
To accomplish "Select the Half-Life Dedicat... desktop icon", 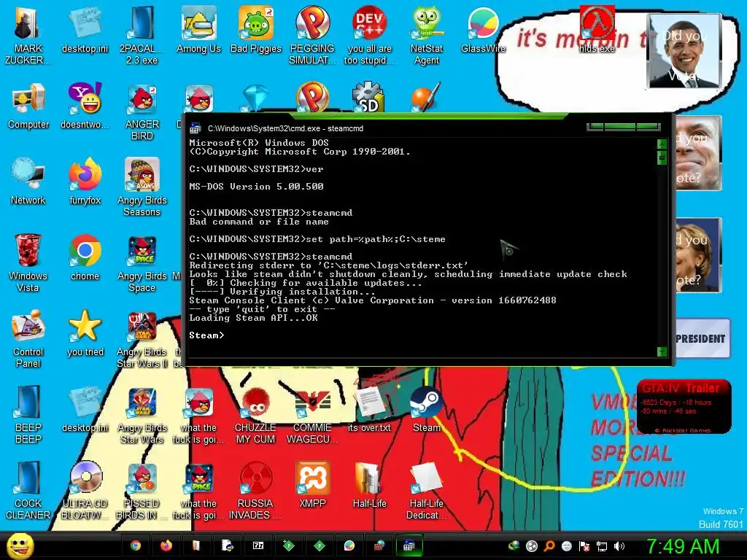I will [x=426, y=490].
